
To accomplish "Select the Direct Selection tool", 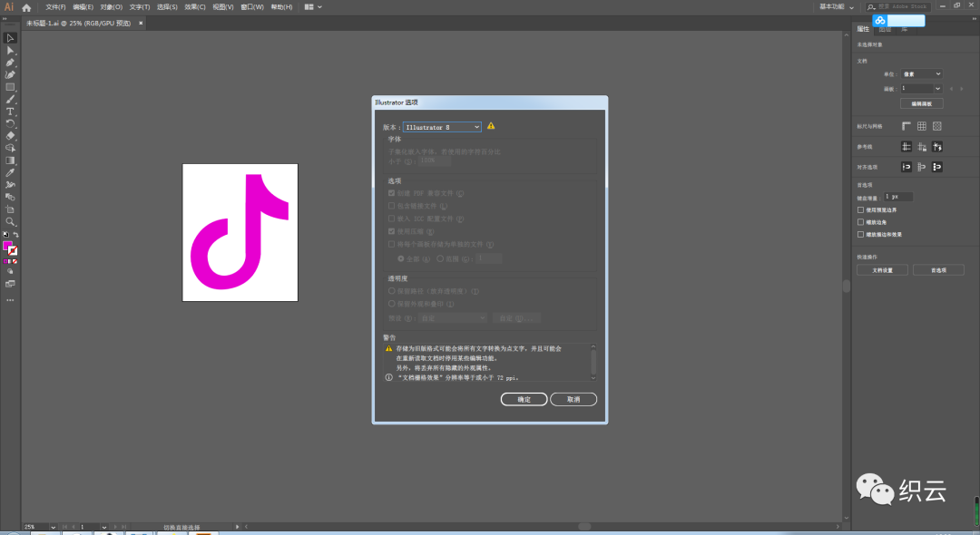I will (10, 51).
